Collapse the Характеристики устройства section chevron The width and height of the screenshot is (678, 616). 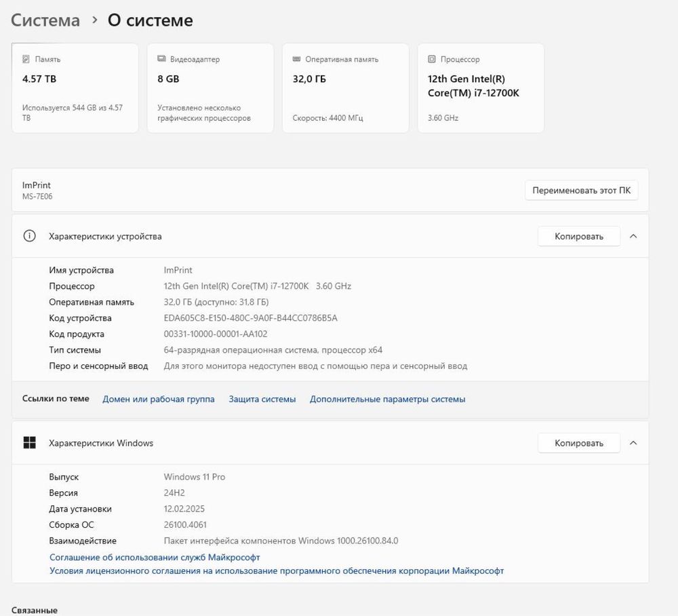(633, 236)
